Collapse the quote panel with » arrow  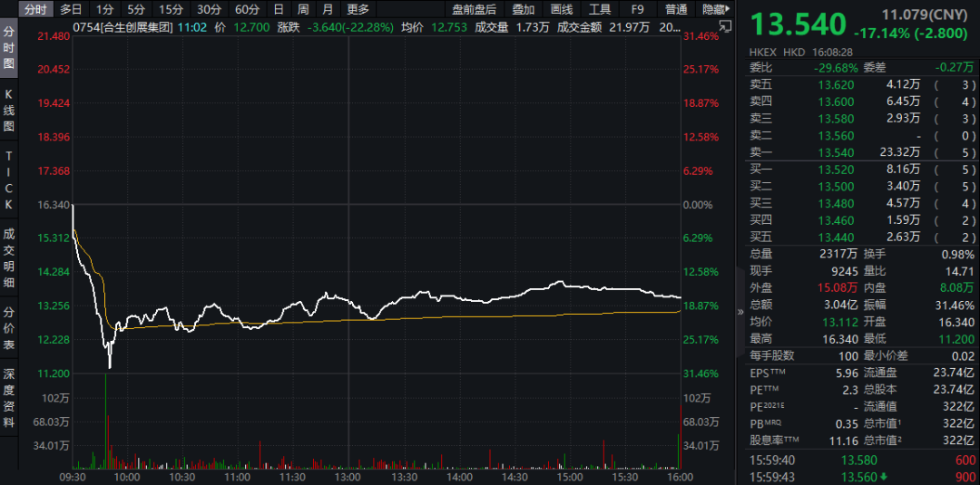coord(740,312)
